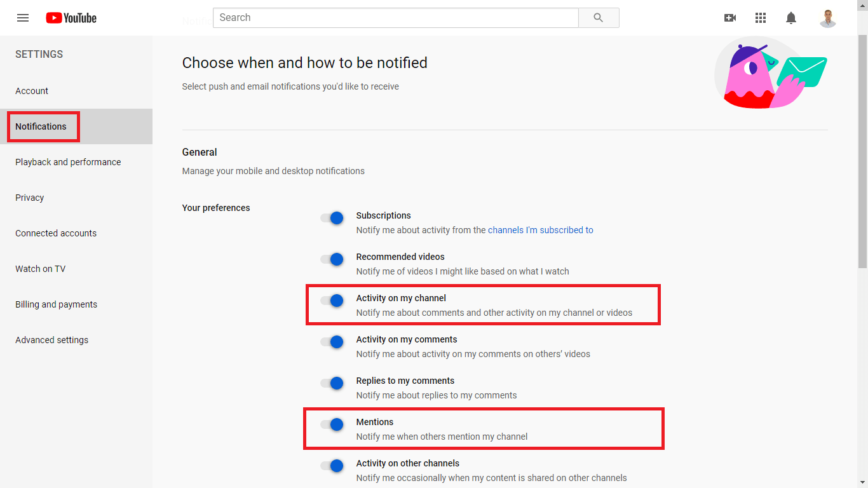Image resolution: width=868 pixels, height=488 pixels.
Task: Turn off Activity on my channel
Action: pyautogui.click(x=332, y=301)
